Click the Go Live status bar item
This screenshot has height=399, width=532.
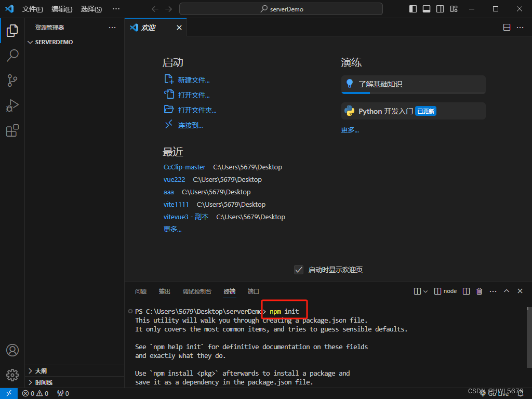(495, 394)
